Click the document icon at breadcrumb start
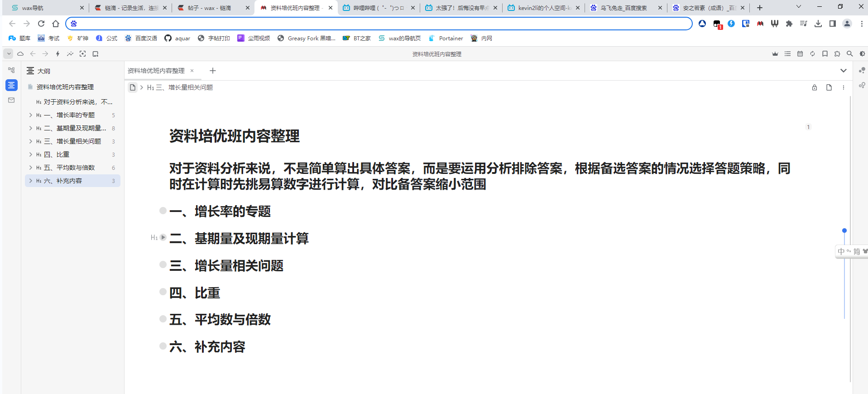The width and height of the screenshot is (868, 394). coord(133,87)
